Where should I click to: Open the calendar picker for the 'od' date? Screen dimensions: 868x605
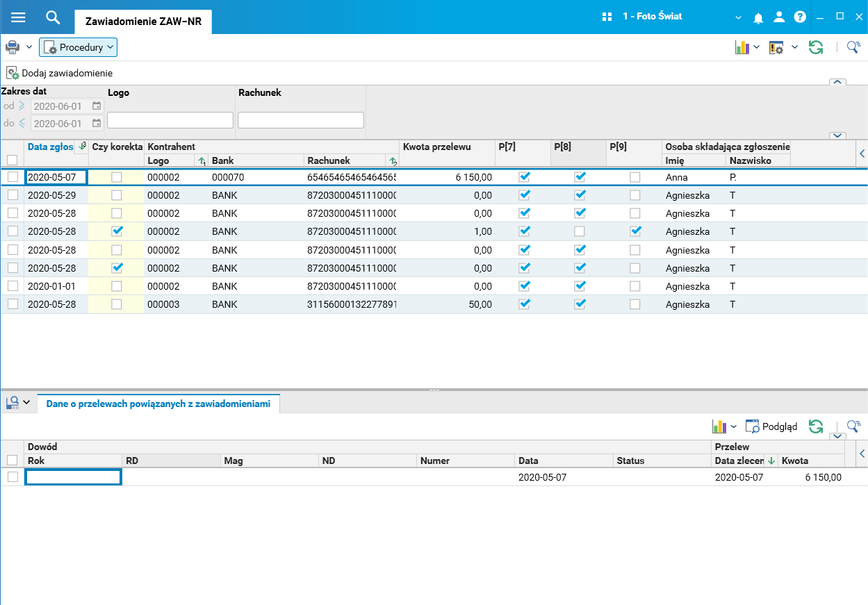coord(97,106)
